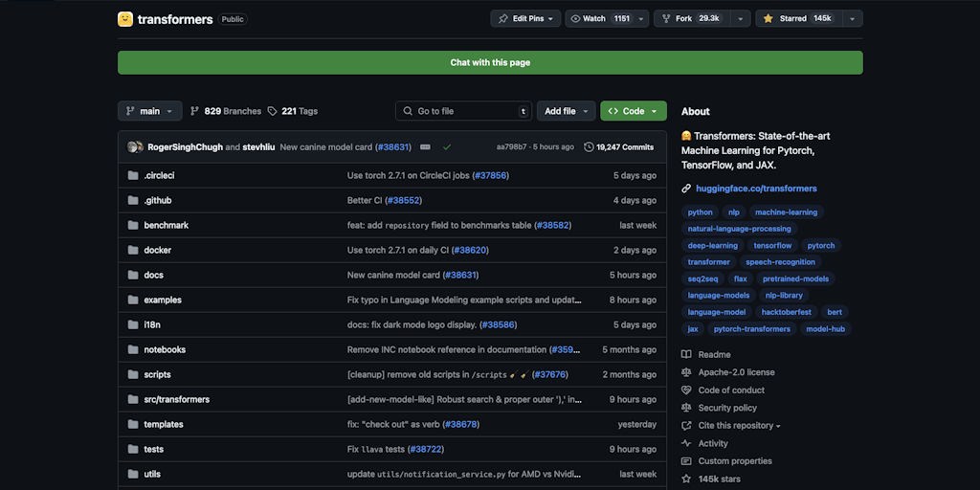
Task: Open the green Code dropdown
Action: point(634,111)
